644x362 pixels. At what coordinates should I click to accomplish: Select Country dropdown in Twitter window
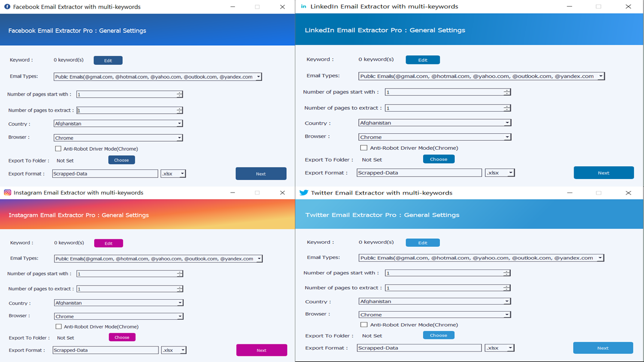(435, 302)
